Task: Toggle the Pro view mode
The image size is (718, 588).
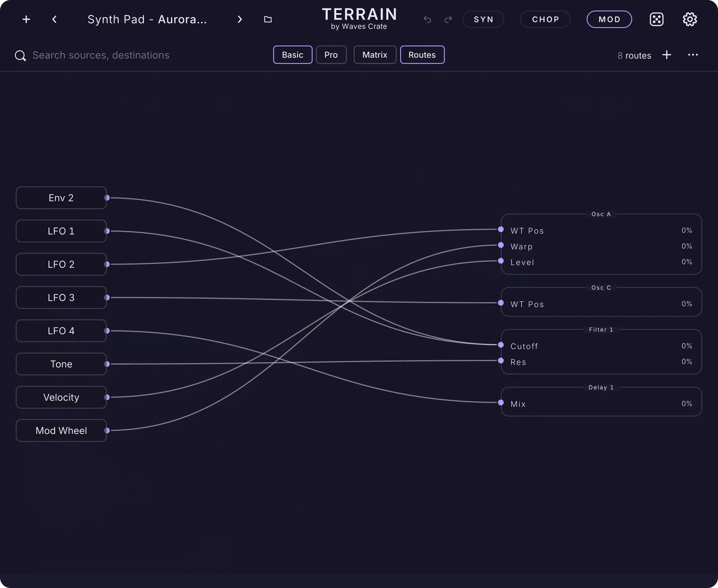Action: point(331,55)
